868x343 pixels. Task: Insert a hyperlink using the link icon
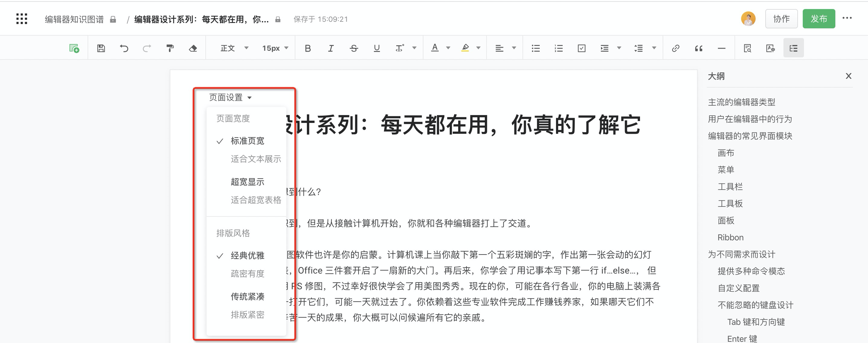pos(675,48)
